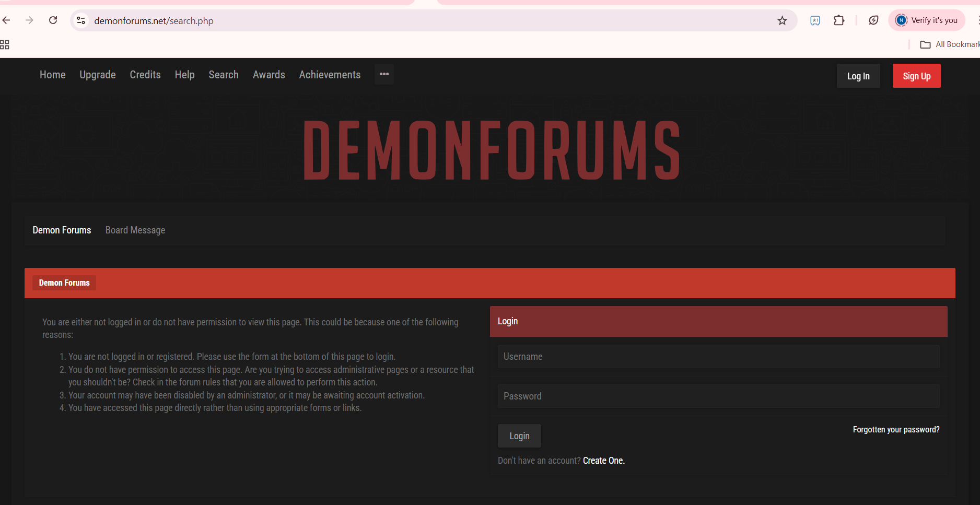Open the Upgrade nav link

coord(98,75)
